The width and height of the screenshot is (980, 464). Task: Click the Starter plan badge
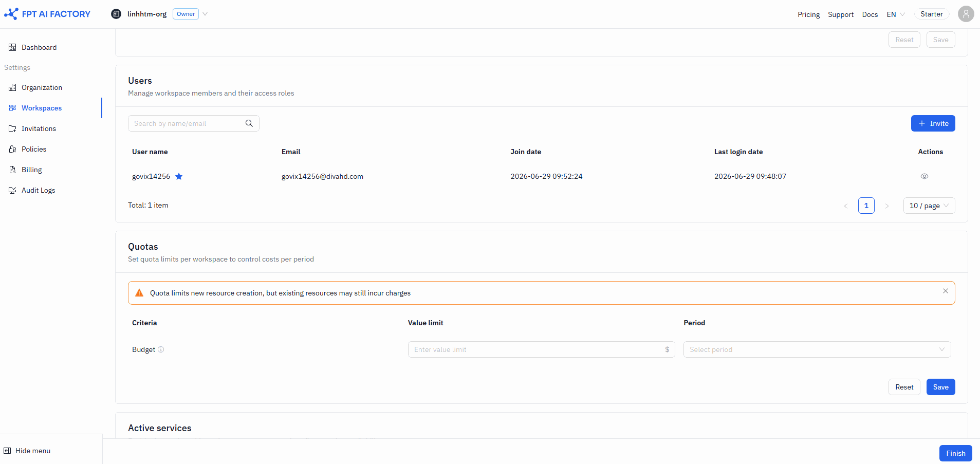(x=932, y=14)
